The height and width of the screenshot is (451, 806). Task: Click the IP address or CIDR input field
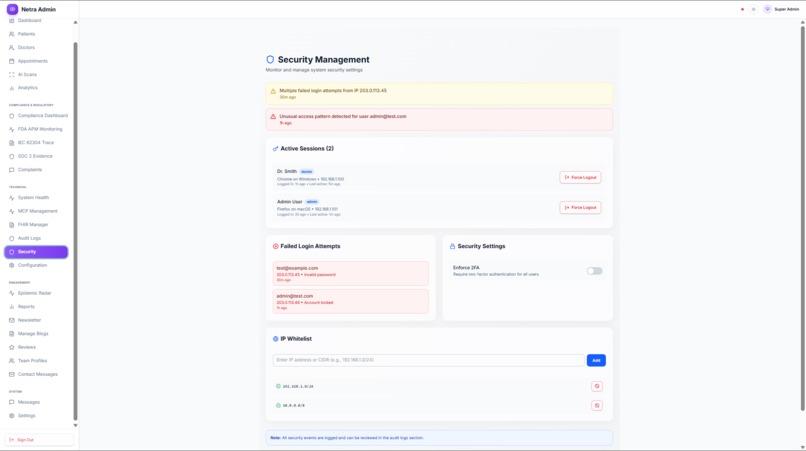pyautogui.click(x=428, y=360)
